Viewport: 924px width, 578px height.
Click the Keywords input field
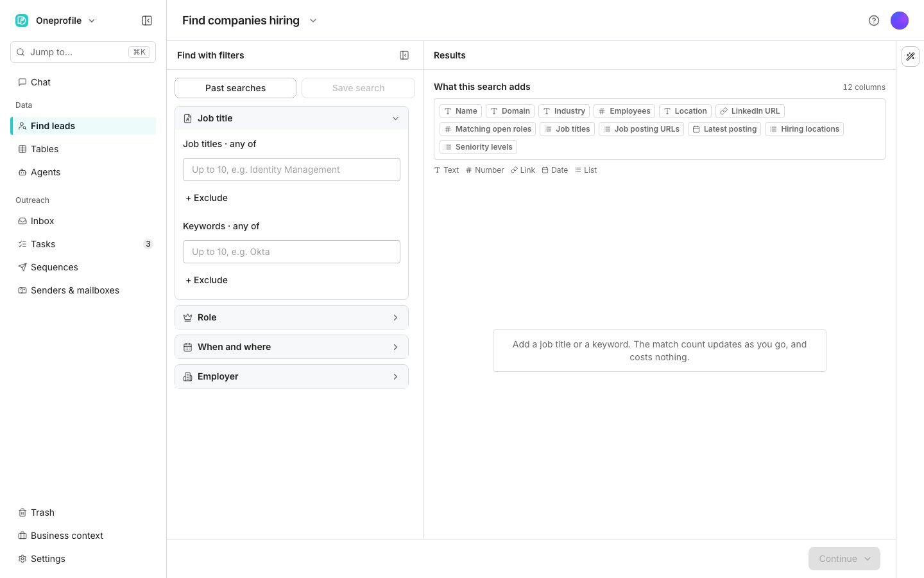(x=291, y=252)
